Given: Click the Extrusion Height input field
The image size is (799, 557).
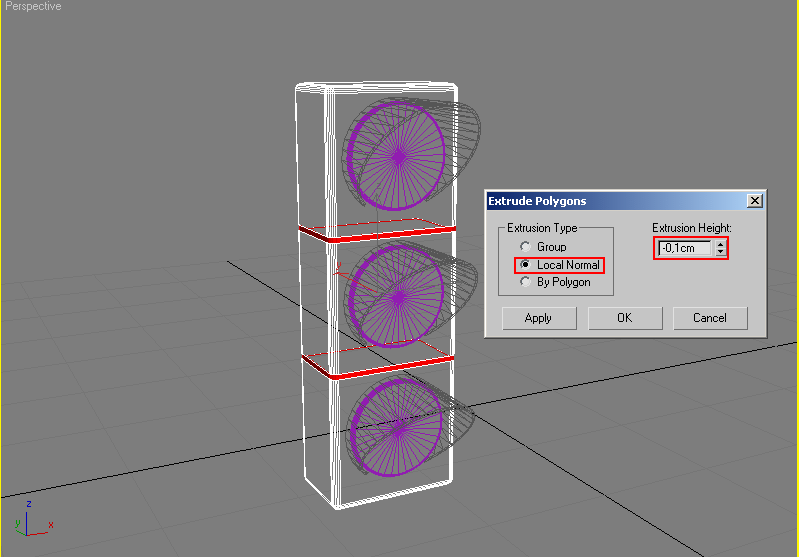Looking at the screenshot, I should click(x=685, y=248).
